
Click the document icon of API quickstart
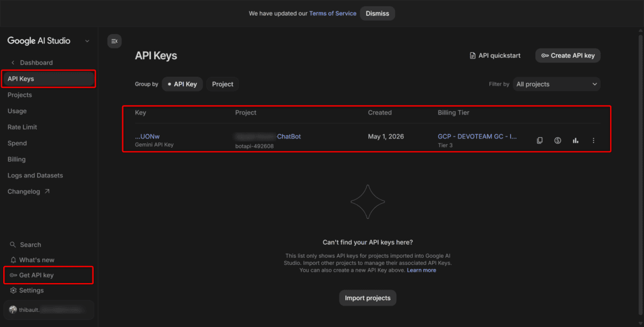pos(473,55)
